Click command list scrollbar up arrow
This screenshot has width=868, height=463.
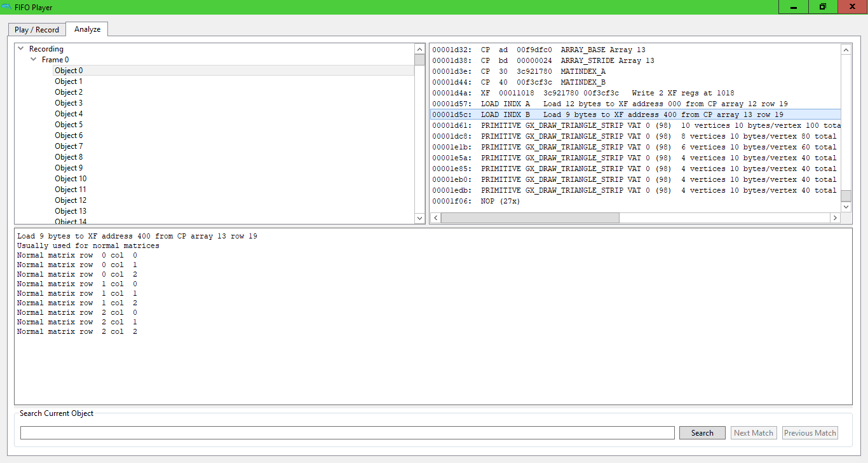pyautogui.click(x=846, y=49)
